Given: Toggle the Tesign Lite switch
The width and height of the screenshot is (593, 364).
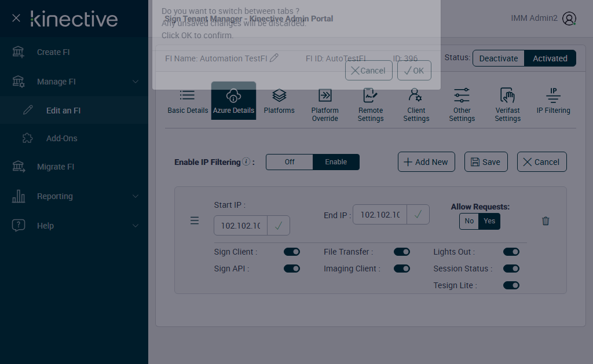Looking at the screenshot, I should (511, 285).
